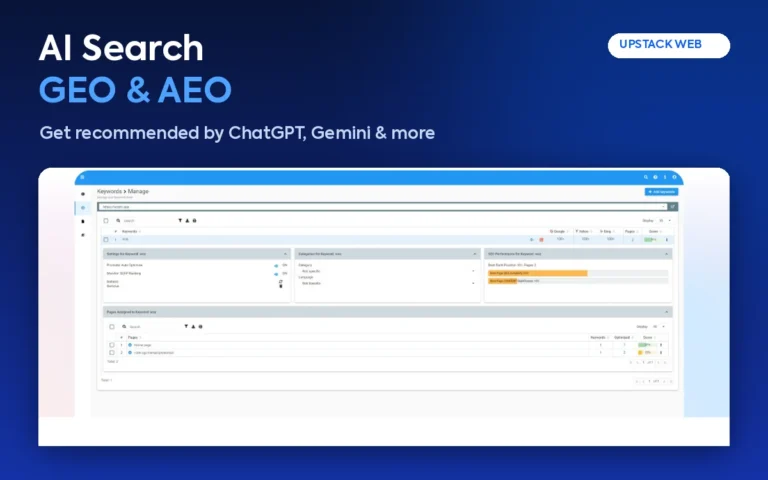Image resolution: width=768 pixels, height=480 pixels.
Task: Open the Category dropdown
Action: click(x=387, y=271)
